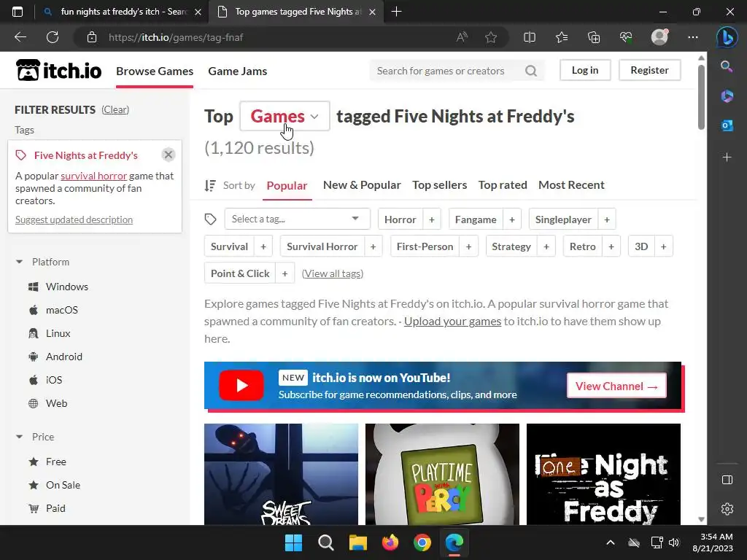
Task: Open the Playtime with Percy thumbnail
Action: pyautogui.click(x=442, y=474)
